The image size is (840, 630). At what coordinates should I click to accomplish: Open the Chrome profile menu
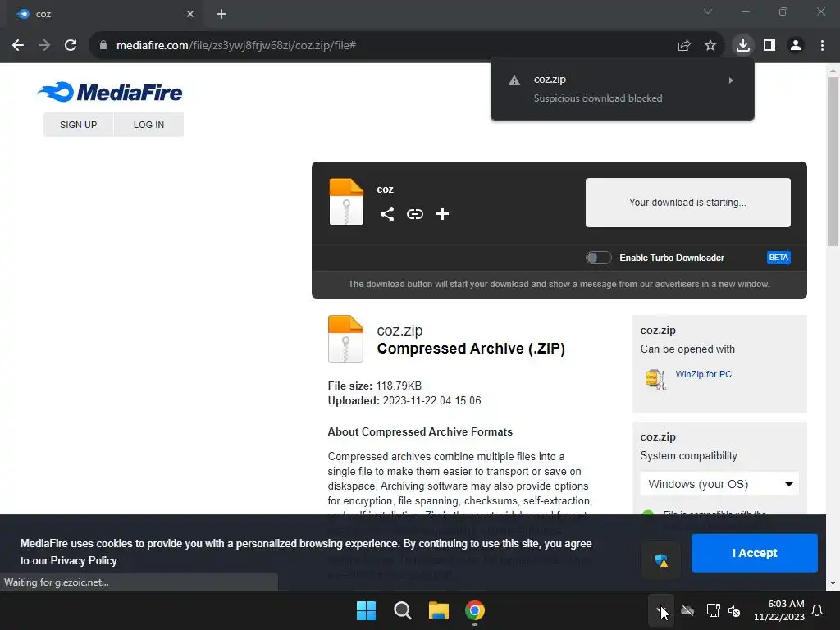pyautogui.click(x=796, y=46)
